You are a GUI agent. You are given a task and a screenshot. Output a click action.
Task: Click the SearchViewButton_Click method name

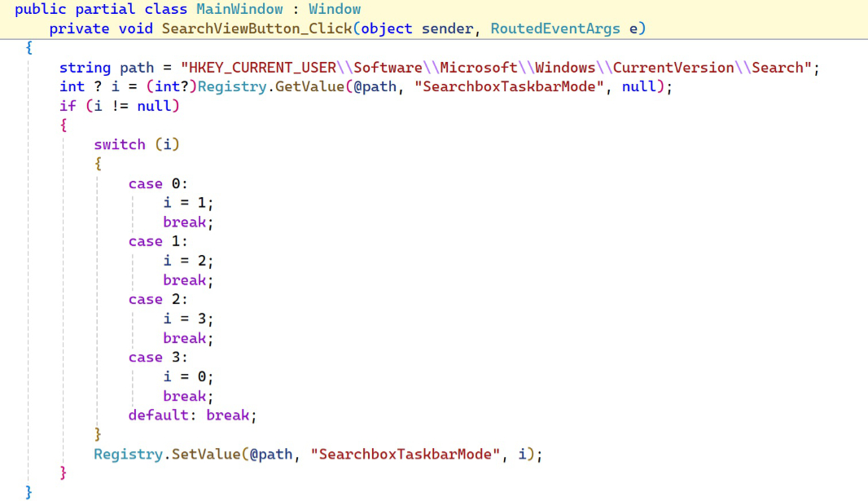(x=256, y=29)
